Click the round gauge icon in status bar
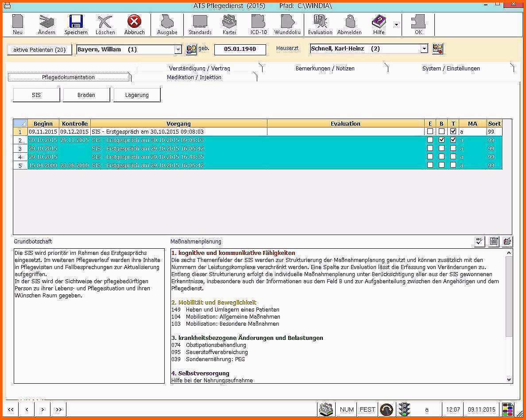Viewport: 526px width, 420px height. coord(387,409)
